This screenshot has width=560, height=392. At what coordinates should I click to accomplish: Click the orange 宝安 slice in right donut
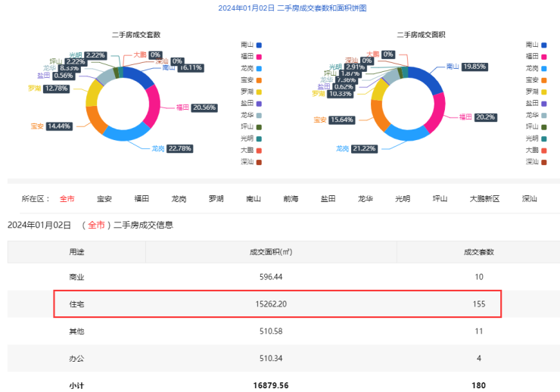pos(379,115)
